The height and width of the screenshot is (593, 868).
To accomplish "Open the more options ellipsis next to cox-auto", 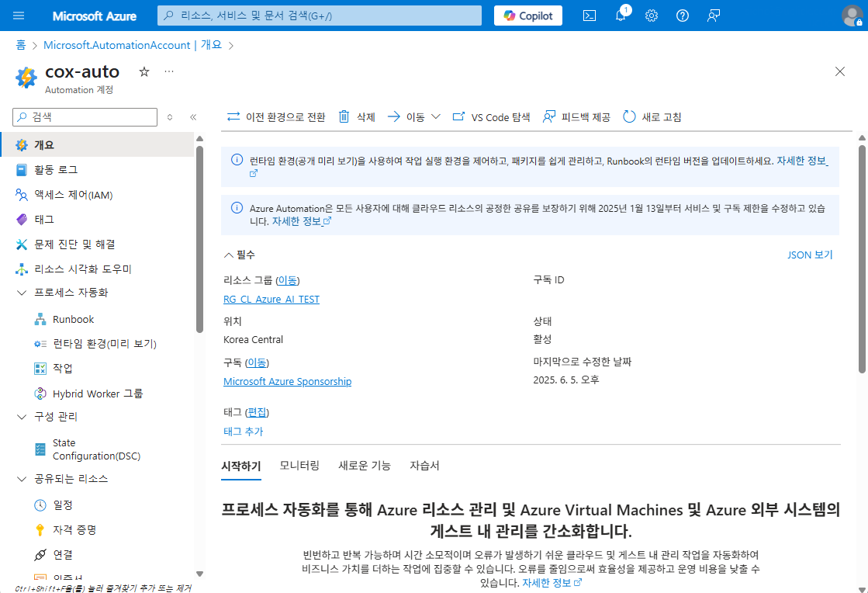I will [169, 71].
